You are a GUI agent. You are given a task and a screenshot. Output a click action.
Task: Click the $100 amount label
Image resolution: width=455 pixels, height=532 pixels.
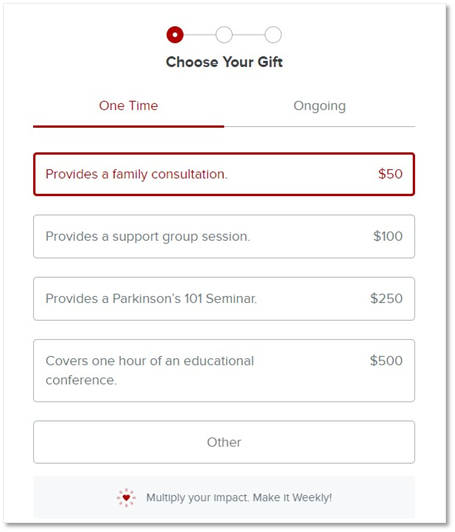tap(388, 236)
